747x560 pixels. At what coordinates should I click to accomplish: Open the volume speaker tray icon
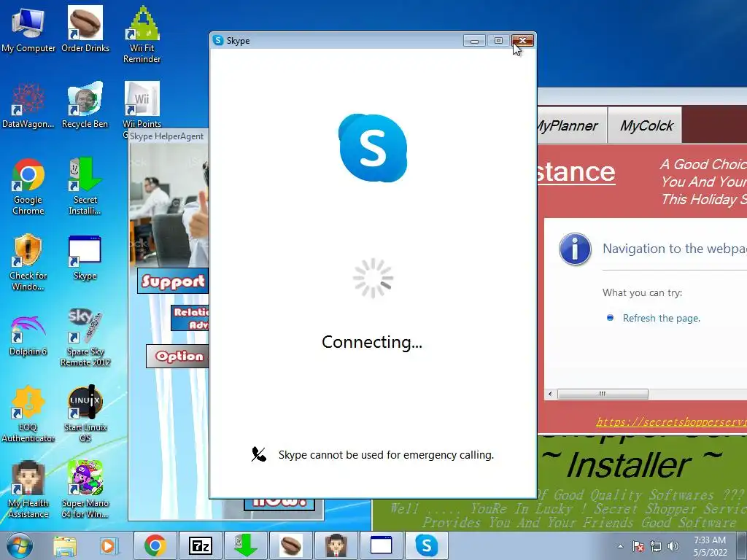click(x=673, y=546)
